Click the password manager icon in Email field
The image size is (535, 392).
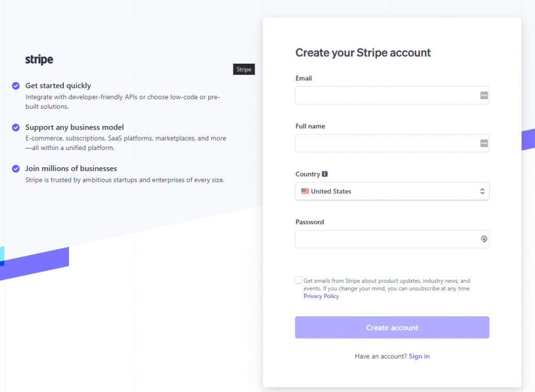(484, 96)
